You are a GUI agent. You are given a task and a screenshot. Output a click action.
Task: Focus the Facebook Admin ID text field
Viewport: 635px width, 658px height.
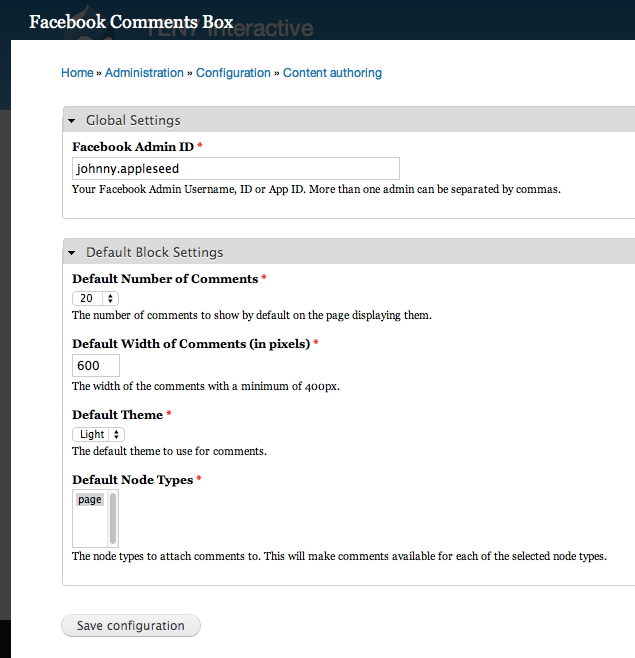[x=235, y=169]
